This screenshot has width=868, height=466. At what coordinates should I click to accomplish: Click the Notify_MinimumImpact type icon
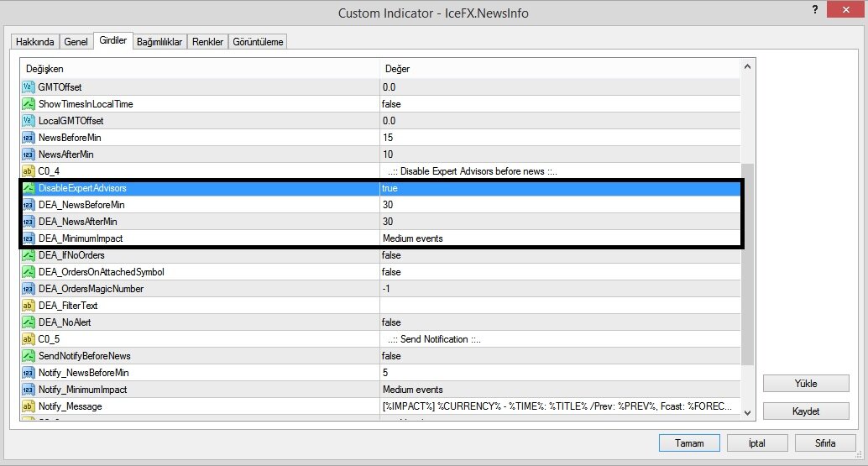29,390
